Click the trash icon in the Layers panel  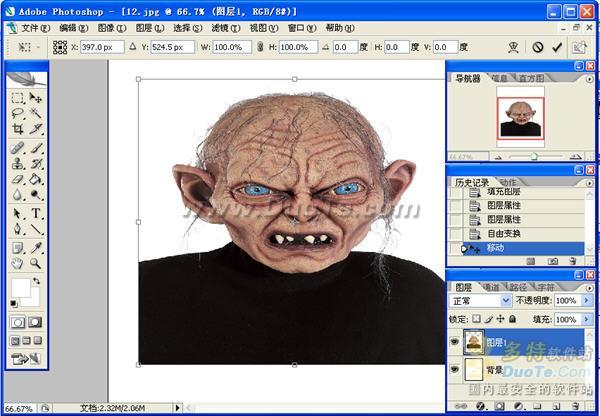[576, 406]
